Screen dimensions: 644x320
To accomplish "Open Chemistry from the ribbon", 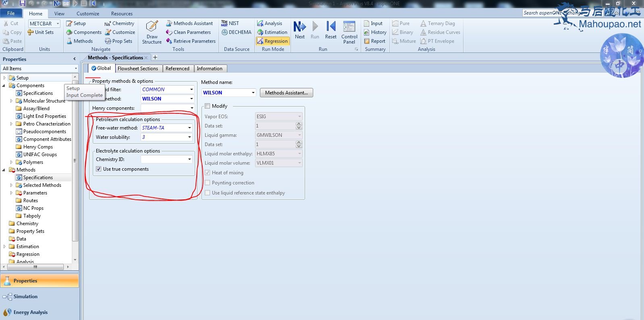I will pyautogui.click(x=119, y=23).
